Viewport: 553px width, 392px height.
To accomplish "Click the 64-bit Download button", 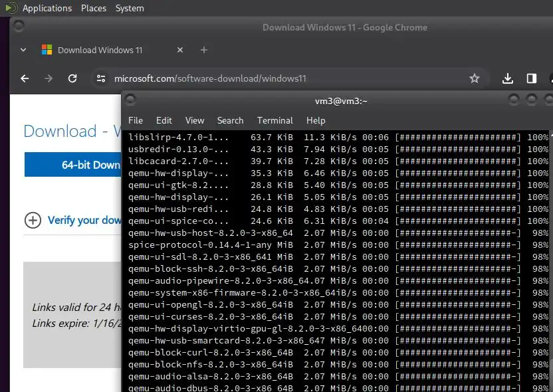I will tap(73, 165).
